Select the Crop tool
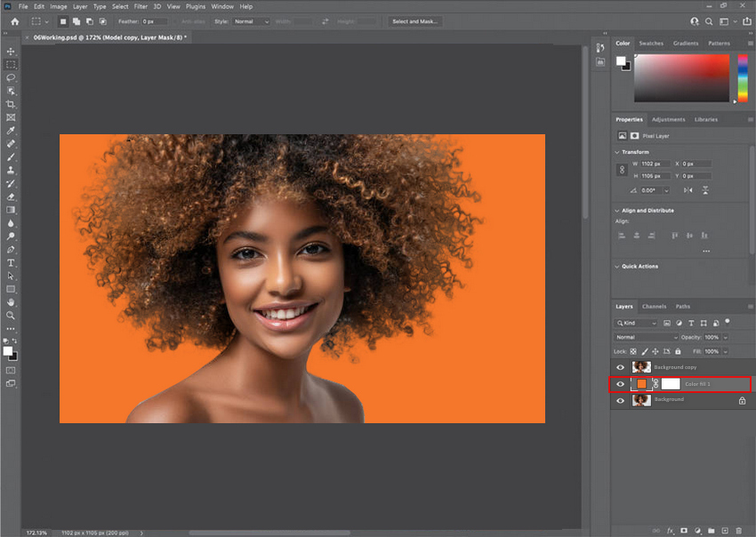756x537 pixels. tap(11, 104)
